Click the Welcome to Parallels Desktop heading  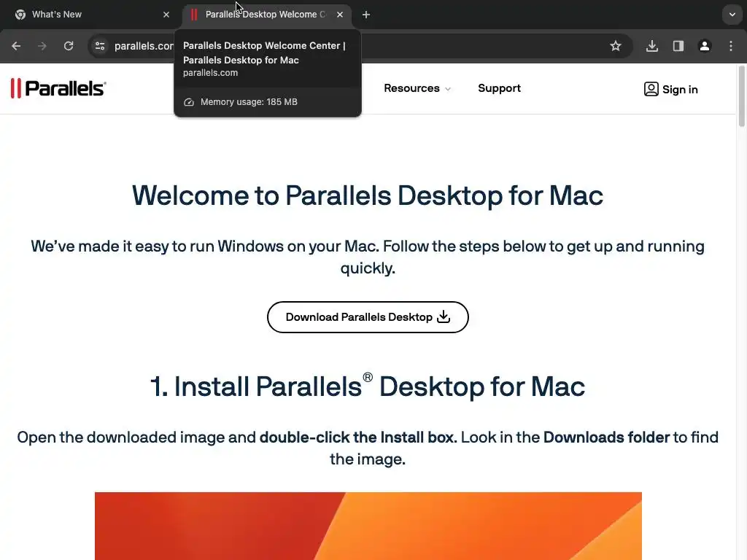click(x=368, y=195)
